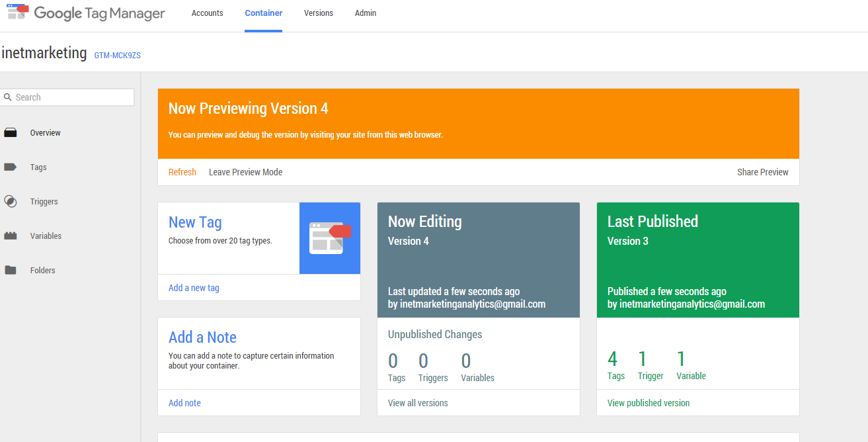Image resolution: width=868 pixels, height=442 pixels.
Task: Click the New Tag blue illustration tile
Action: coord(330,238)
